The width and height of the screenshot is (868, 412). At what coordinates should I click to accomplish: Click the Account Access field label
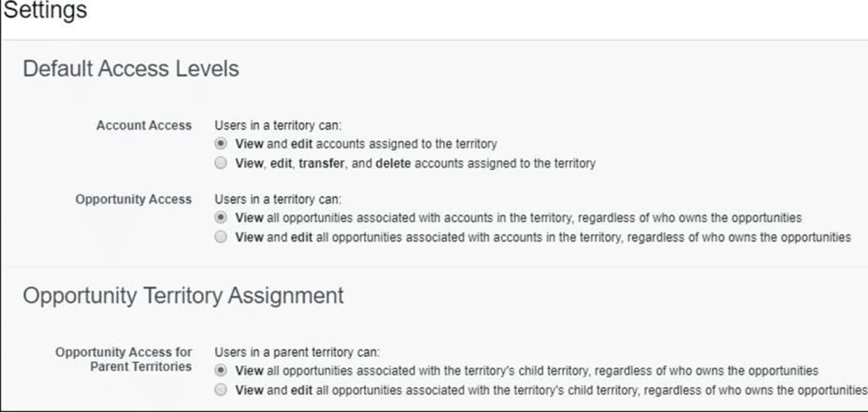144,125
